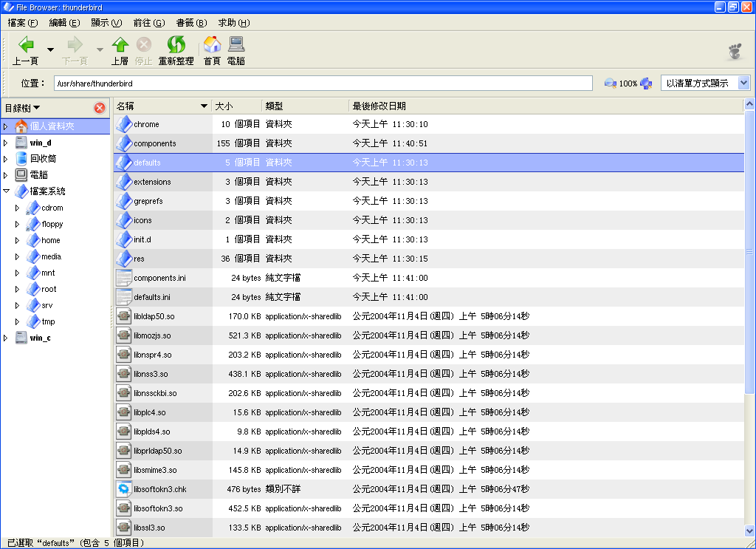Expand the home folder in tree
Viewport: 756px width, 549px height.
18,240
